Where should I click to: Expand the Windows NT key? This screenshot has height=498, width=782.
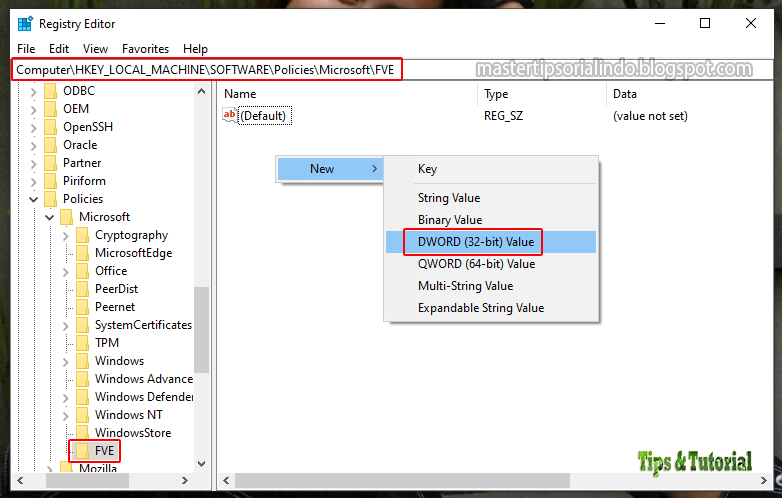click(65, 415)
